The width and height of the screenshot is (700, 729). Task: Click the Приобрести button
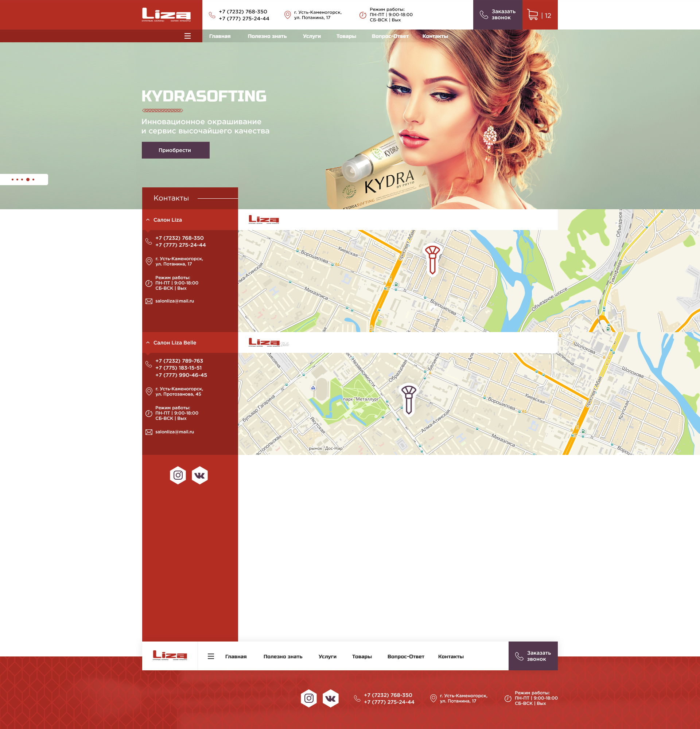point(176,150)
